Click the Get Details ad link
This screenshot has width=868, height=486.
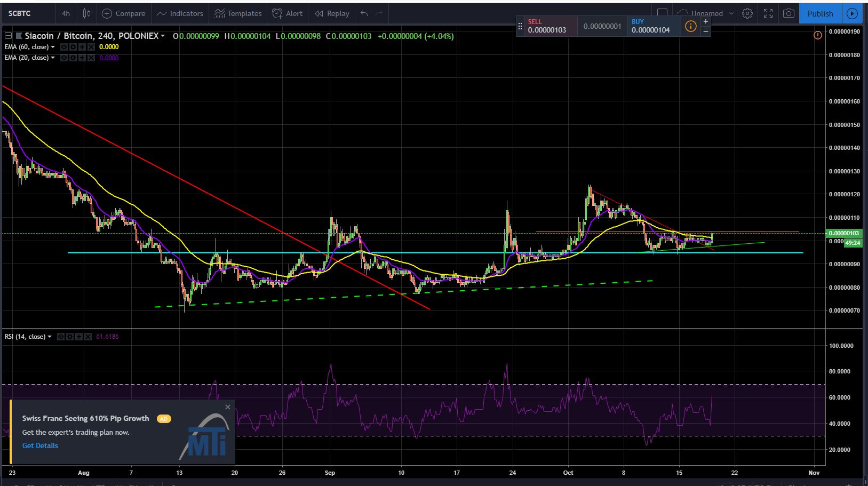40,445
